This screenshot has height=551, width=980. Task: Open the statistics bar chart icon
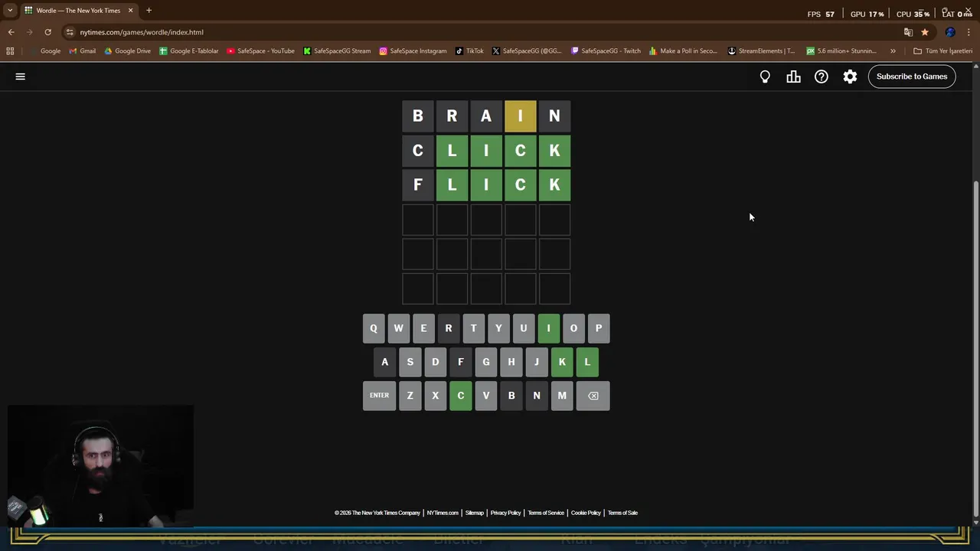point(793,77)
